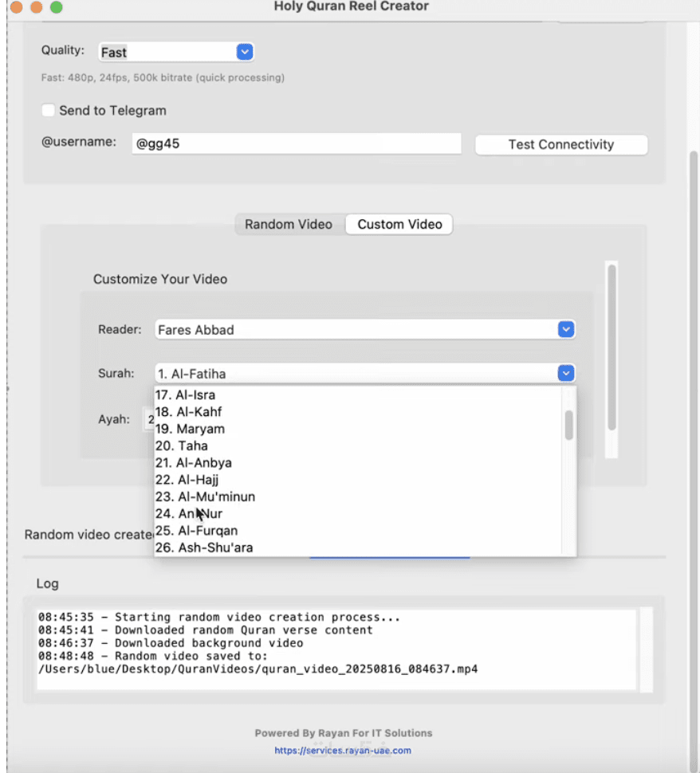This screenshot has width=700, height=773.
Task: Click the Fast quality combo box
Action: coord(176,52)
